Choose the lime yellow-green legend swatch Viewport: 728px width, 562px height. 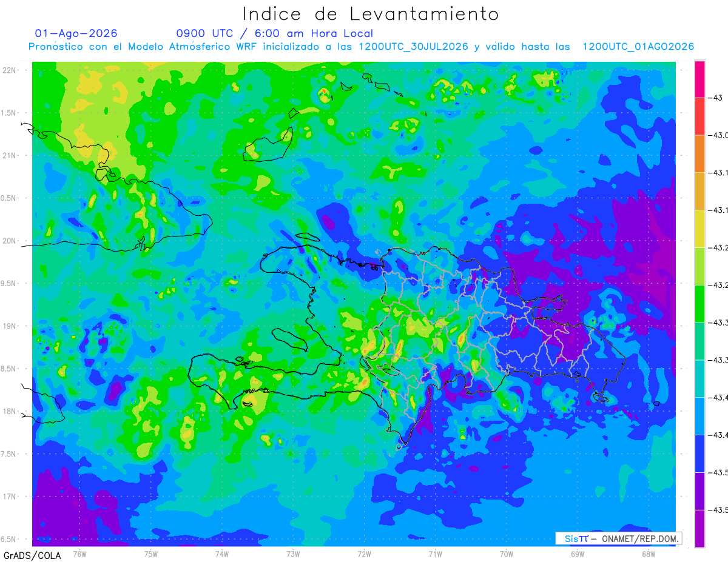pos(699,266)
